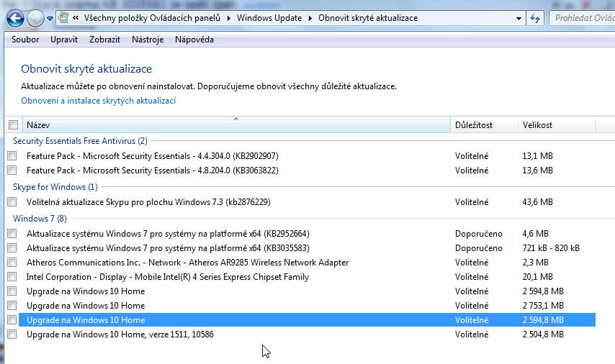
Task: Collapse Skype for Windows group
Action: tap(55, 187)
